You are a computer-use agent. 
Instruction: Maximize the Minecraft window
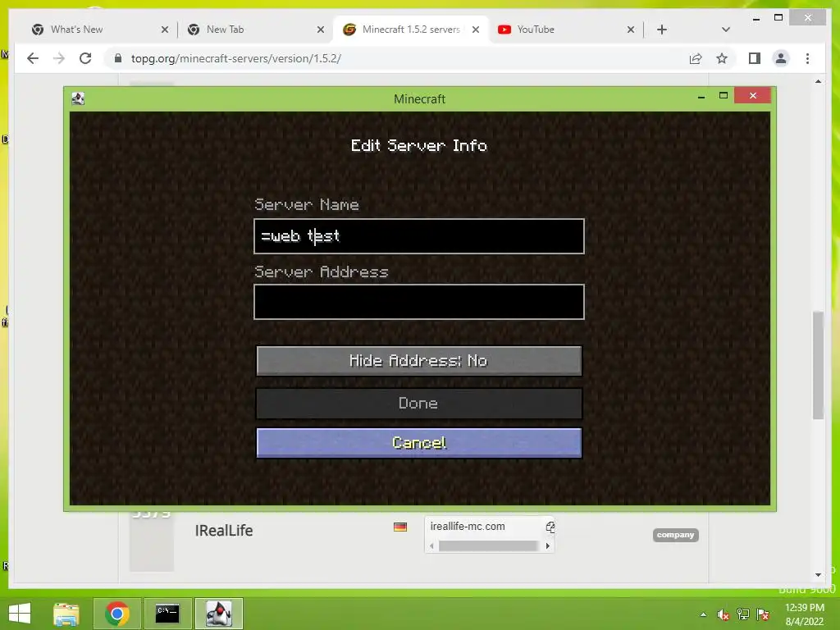tap(724, 95)
